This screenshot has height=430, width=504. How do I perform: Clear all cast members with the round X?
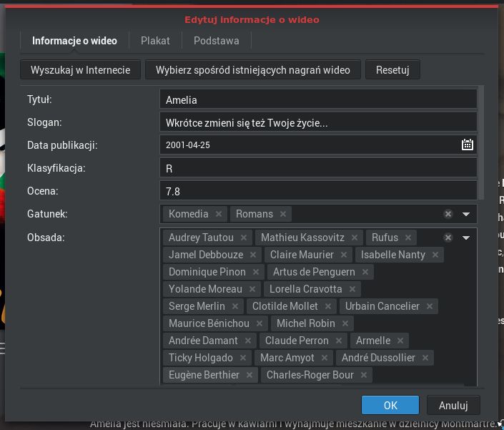[x=448, y=238]
